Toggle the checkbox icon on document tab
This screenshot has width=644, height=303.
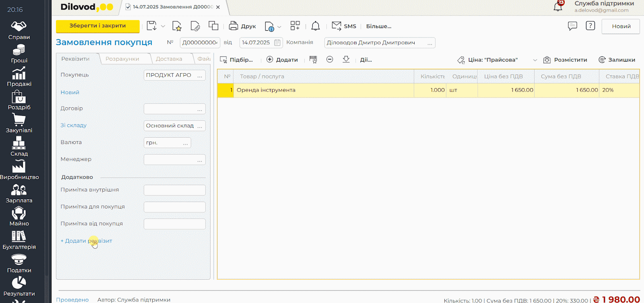[x=128, y=7]
